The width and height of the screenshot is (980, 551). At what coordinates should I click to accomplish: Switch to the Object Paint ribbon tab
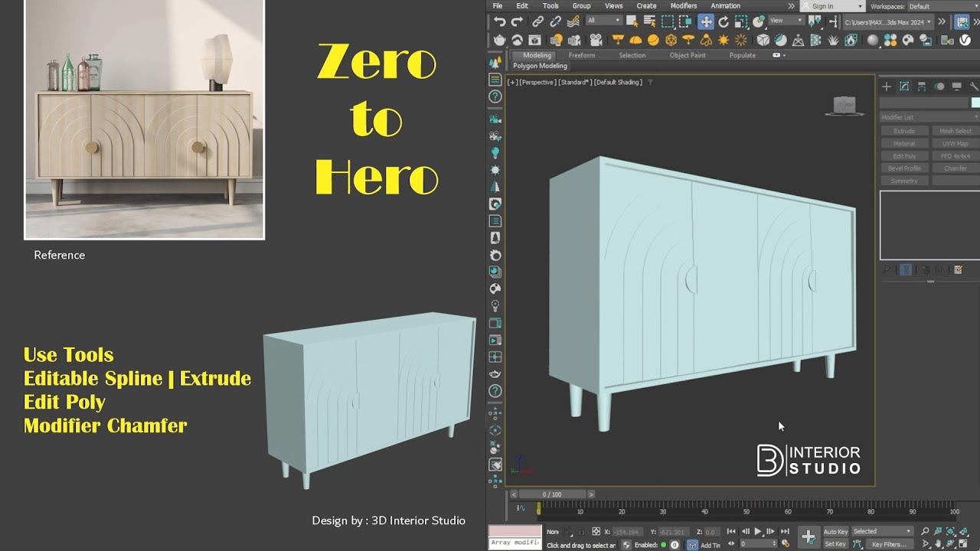pos(688,55)
